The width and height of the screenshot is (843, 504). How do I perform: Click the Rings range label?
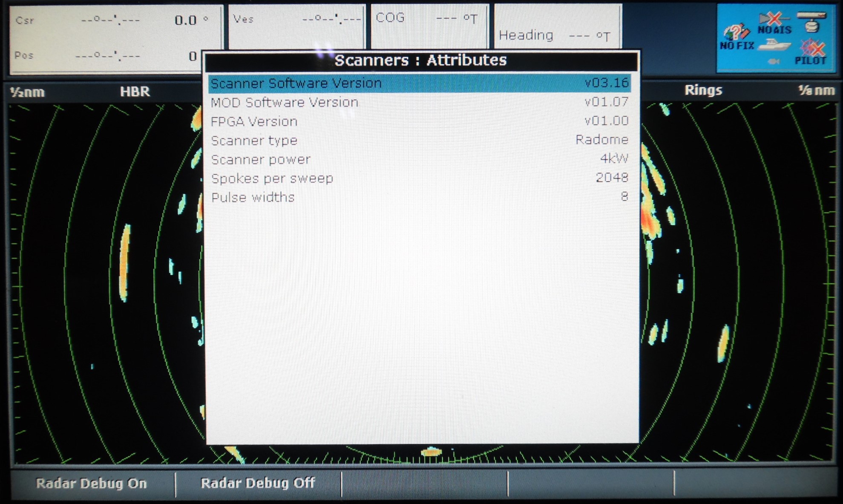click(703, 90)
